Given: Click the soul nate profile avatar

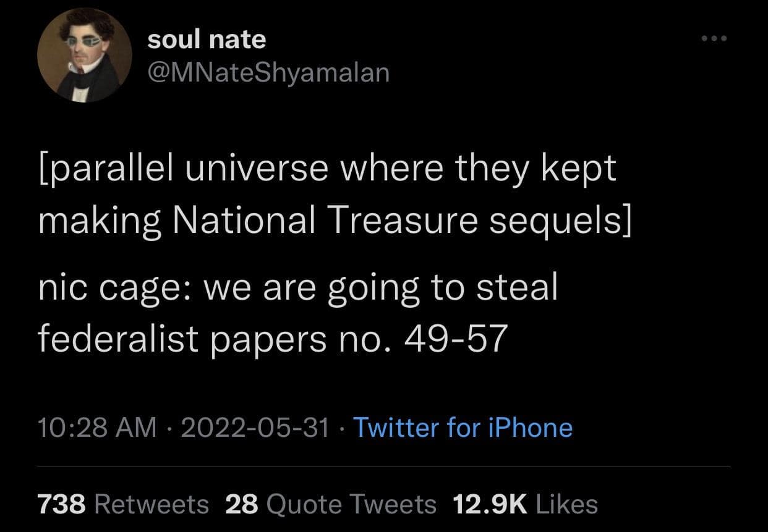Looking at the screenshot, I should click(86, 57).
